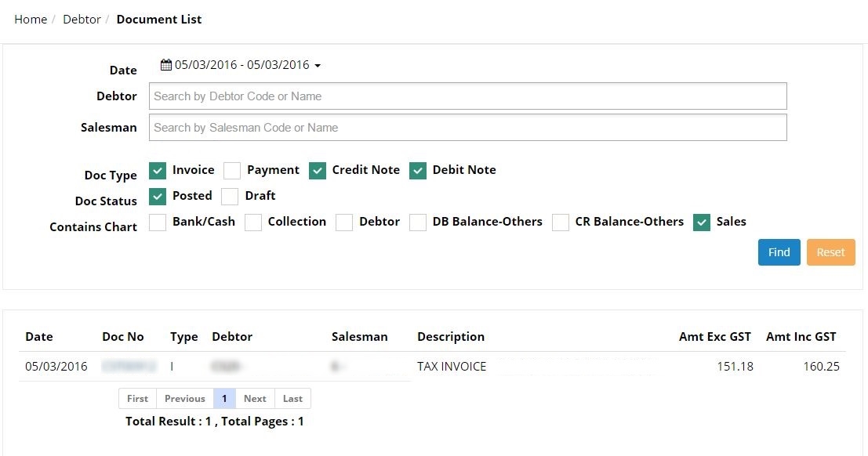This screenshot has width=868, height=456.
Task: Click Document List in the breadcrumb
Action: pyautogui.click(x=159, y=20)
